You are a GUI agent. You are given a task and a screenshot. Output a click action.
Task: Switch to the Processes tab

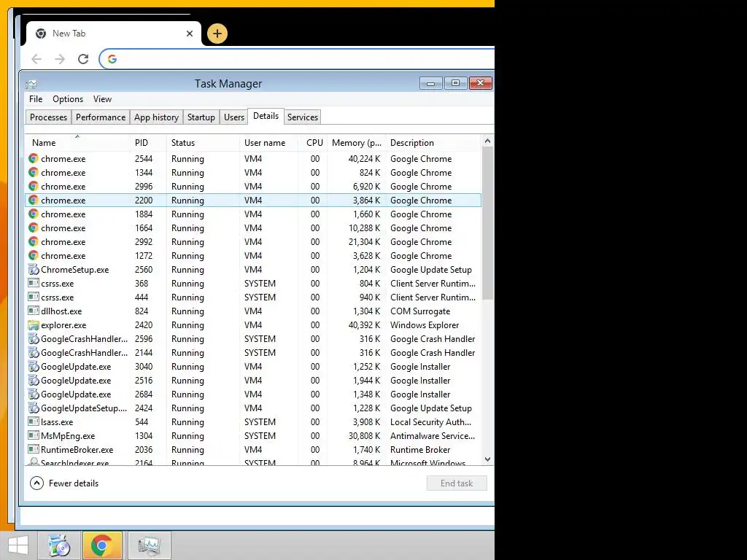tap(48, 117)
